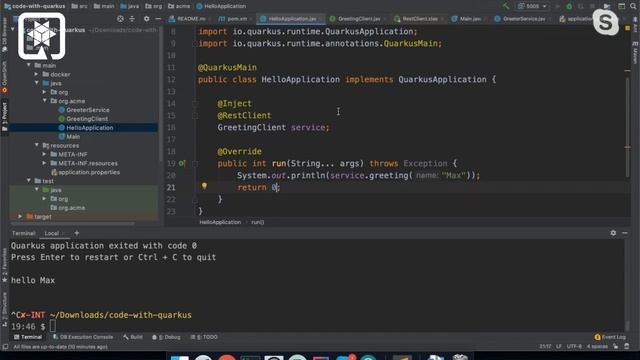The width and height of the screenshot is (640, 360).
Task: Open the run configuration dropdown showing 5005
Action: coord(532,6)
